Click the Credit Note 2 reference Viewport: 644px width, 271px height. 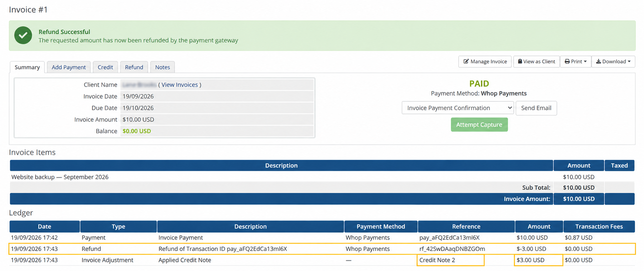pyautogui.click(x=437, y=260)
